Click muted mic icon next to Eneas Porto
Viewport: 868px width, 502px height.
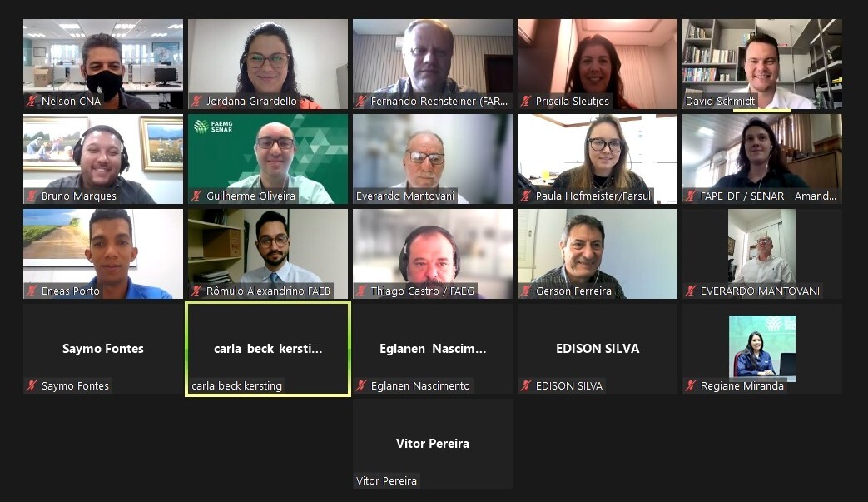[32, 291]
